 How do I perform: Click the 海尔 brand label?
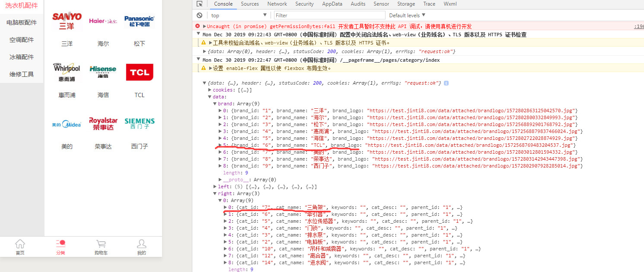tap(103, 44)
